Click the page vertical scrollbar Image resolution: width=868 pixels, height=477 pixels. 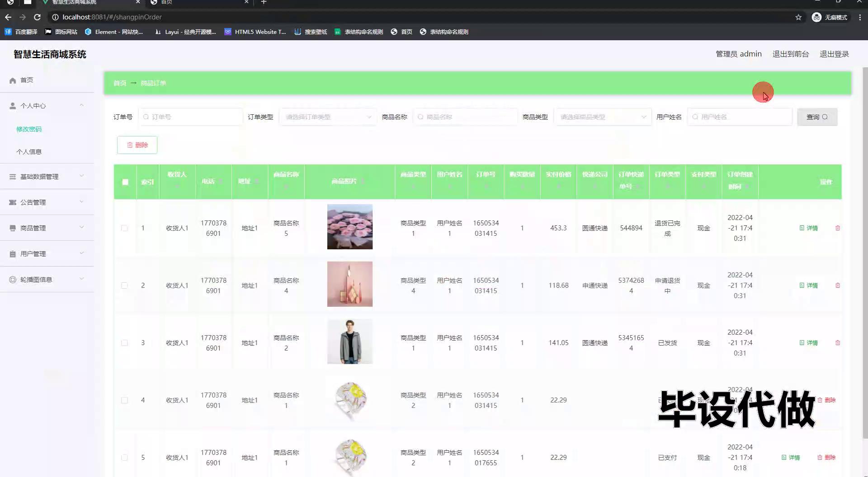click(x=865, y=253)
